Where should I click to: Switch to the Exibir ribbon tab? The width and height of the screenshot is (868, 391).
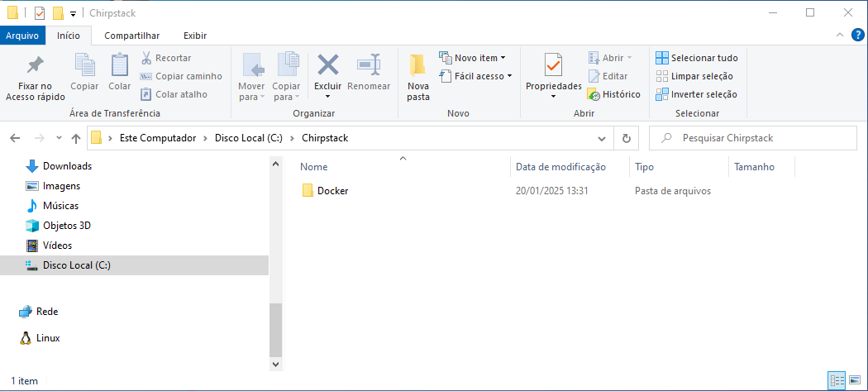pyautogui.click(x=195, y=36)
